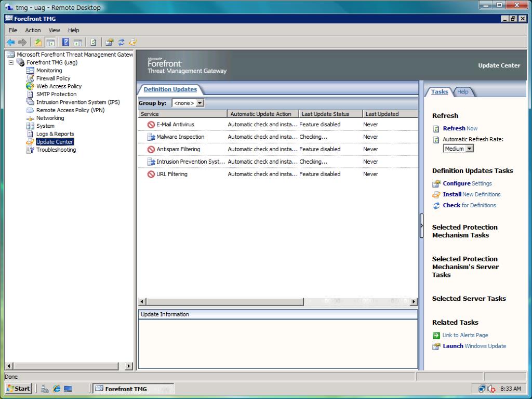
Task: Launch Internet Explorer from the quick launch
Action: [x=56, y=389]
